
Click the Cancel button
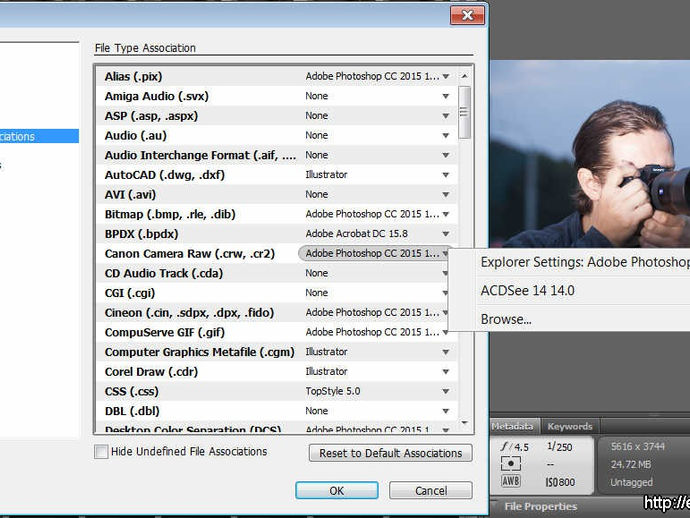coord(431,490)
